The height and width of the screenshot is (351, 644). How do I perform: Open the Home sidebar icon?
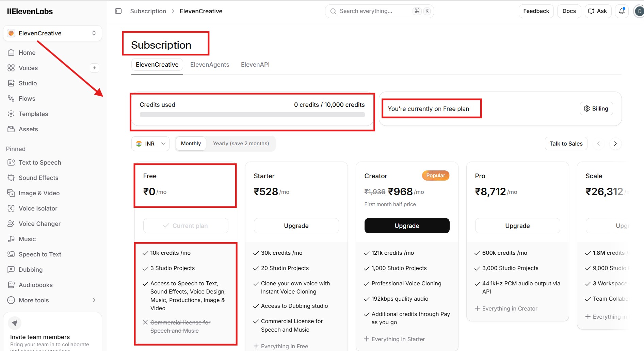click(11, 52)
